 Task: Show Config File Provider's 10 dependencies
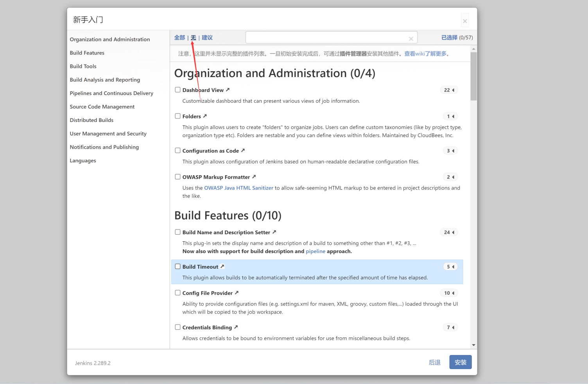coord(449,293)
